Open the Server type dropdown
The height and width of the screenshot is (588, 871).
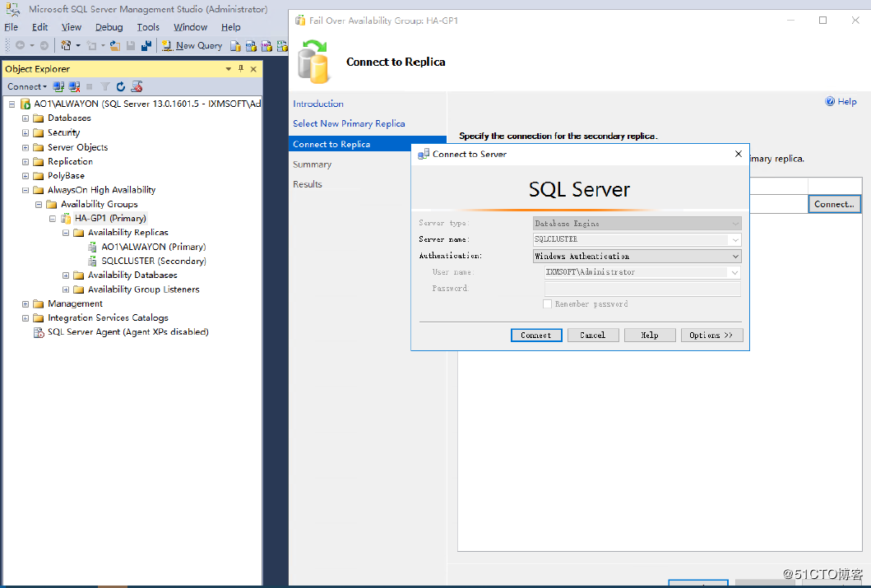tap(735, 224)
